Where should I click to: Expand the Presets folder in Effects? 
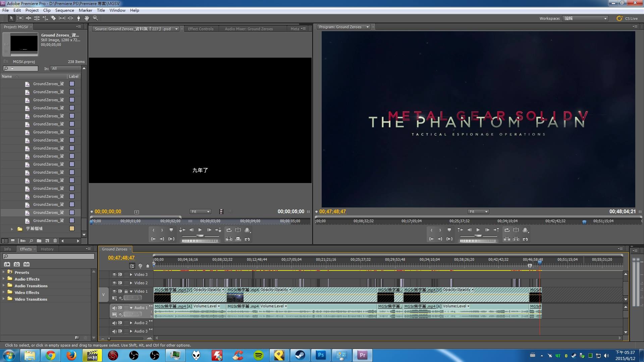3,272
